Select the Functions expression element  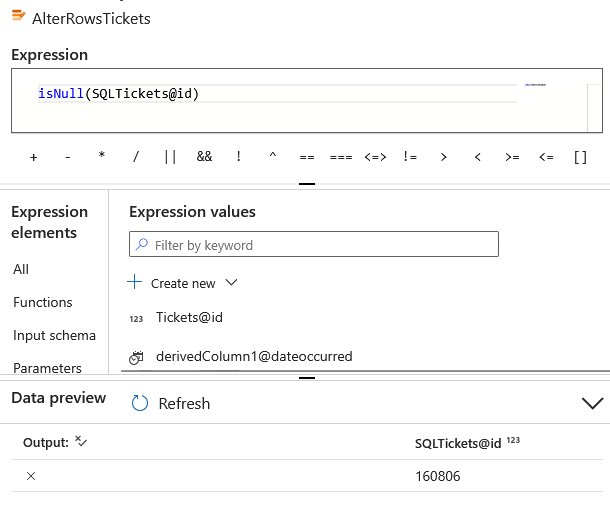[x=43, y=302]
